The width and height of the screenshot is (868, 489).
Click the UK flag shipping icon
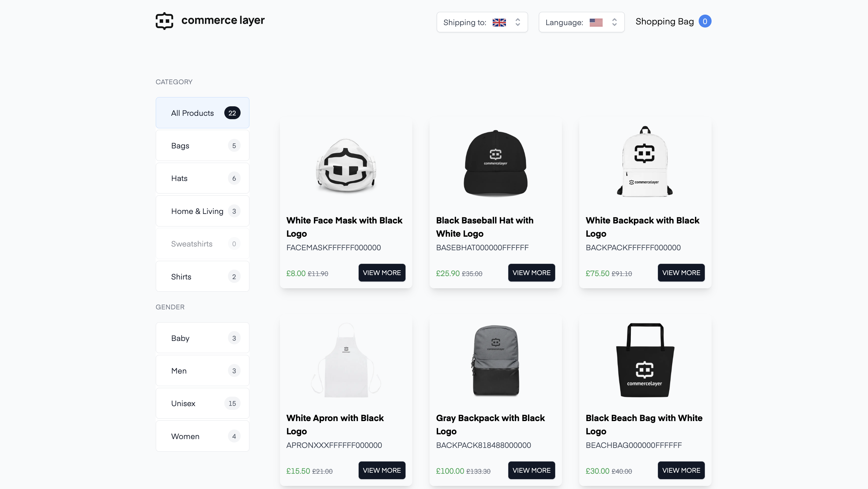click(x=499, y=22)
